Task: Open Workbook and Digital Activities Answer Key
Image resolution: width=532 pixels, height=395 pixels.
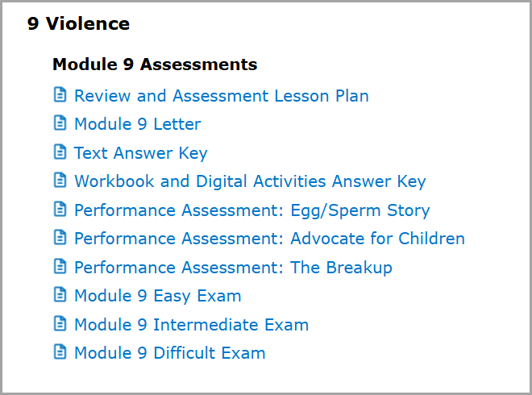Action: [250, 181]
